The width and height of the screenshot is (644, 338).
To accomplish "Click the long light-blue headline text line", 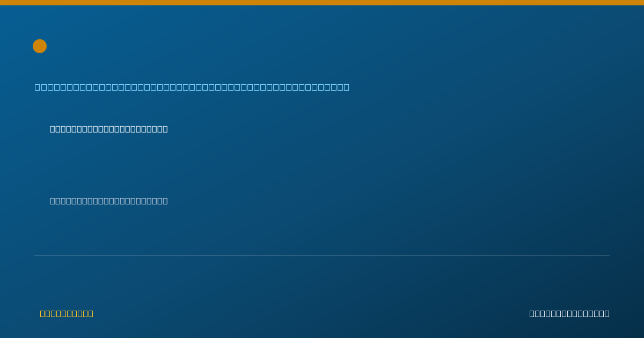I will coord(192,87).
